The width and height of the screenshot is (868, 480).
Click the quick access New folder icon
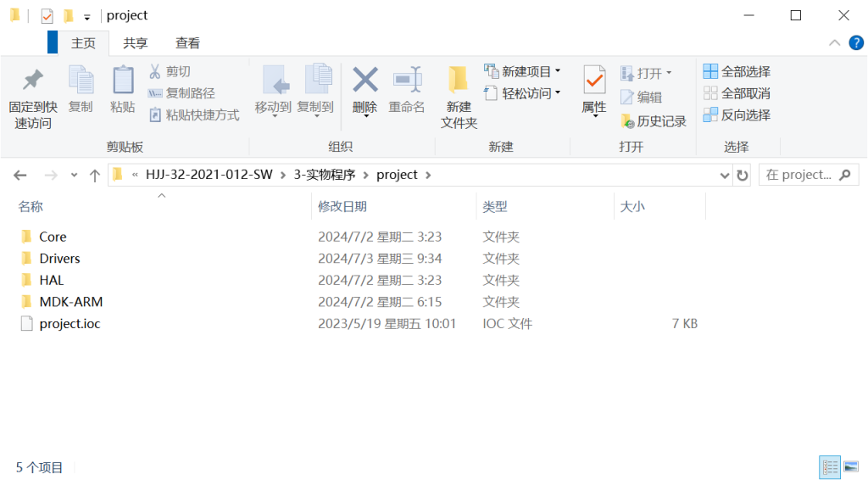click(x=69, y=15)
